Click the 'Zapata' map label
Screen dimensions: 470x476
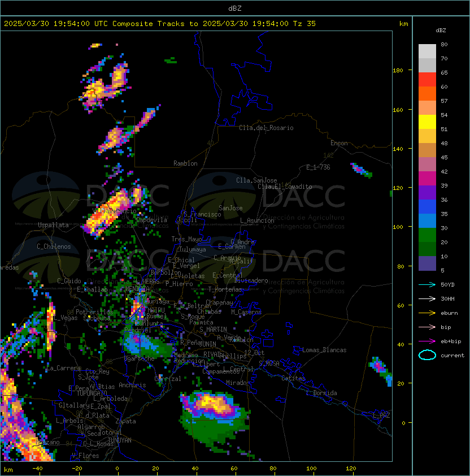click(x=125, y=421)
